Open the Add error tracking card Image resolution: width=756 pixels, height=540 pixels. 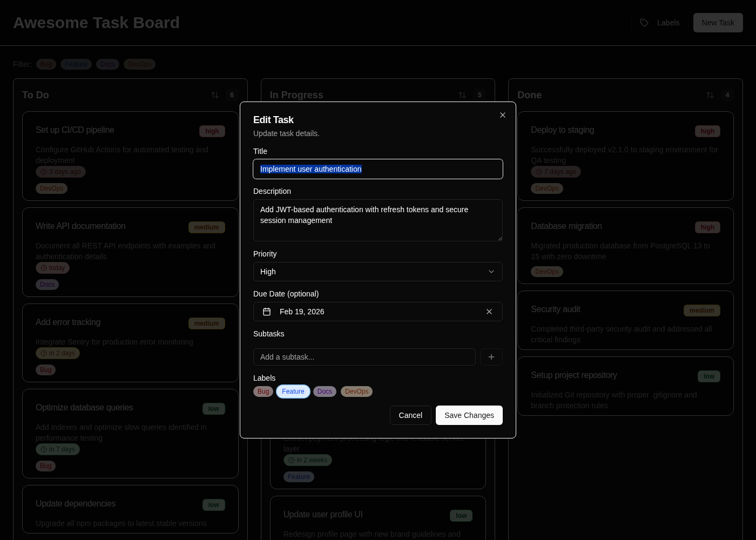click(x=130, y=343)
